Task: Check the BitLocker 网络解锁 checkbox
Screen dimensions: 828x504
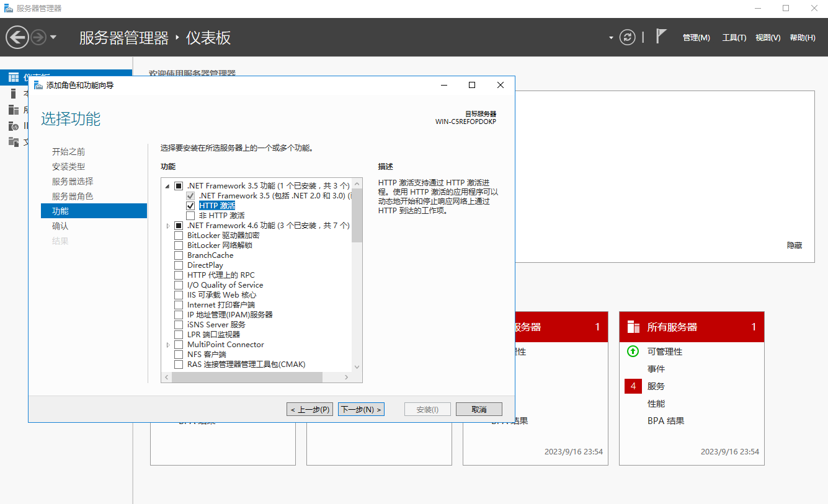Action: pos(179,245)
